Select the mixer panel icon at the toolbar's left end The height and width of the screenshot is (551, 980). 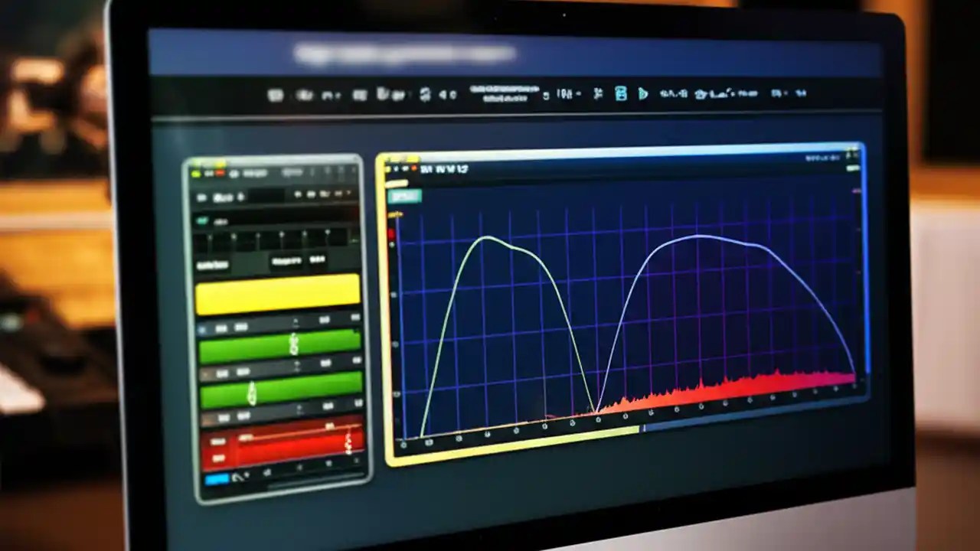[273, 93]
